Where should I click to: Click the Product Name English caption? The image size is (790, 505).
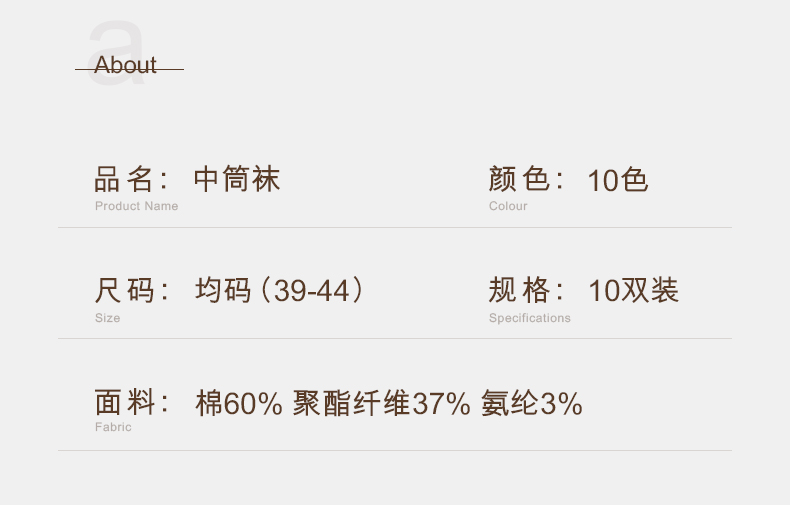[x=137, y=206]
